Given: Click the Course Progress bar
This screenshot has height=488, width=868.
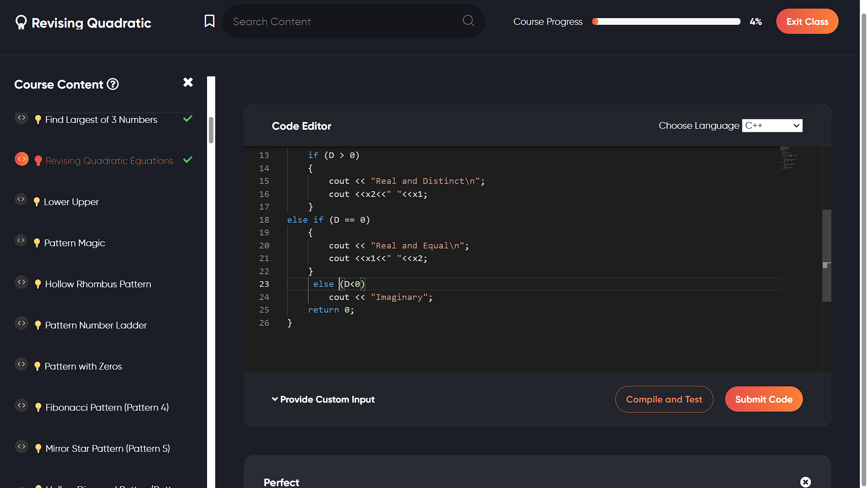Looking at the screenshot, I should [x=666, y=22].
